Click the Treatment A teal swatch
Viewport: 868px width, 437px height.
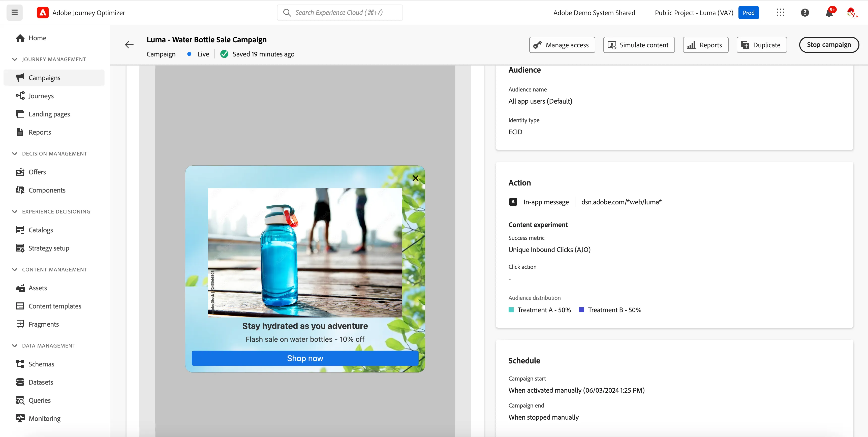[x=511, y=310]
